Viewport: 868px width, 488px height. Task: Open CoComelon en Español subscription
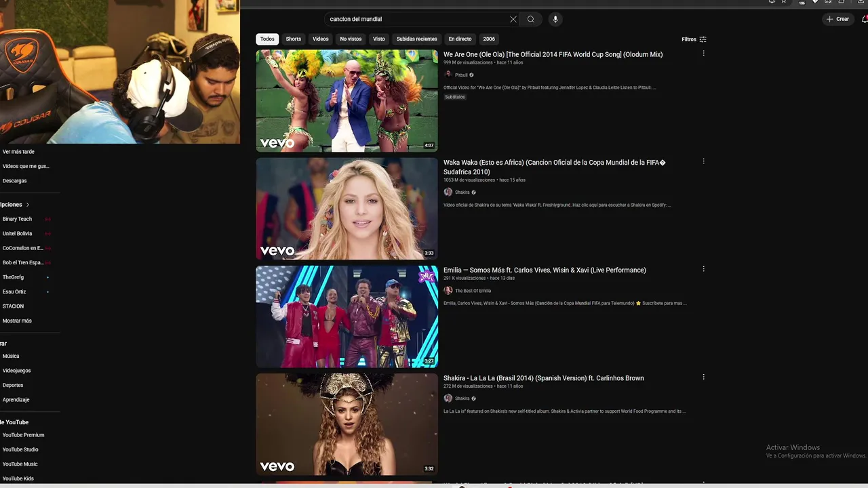[x=22, y=248]
